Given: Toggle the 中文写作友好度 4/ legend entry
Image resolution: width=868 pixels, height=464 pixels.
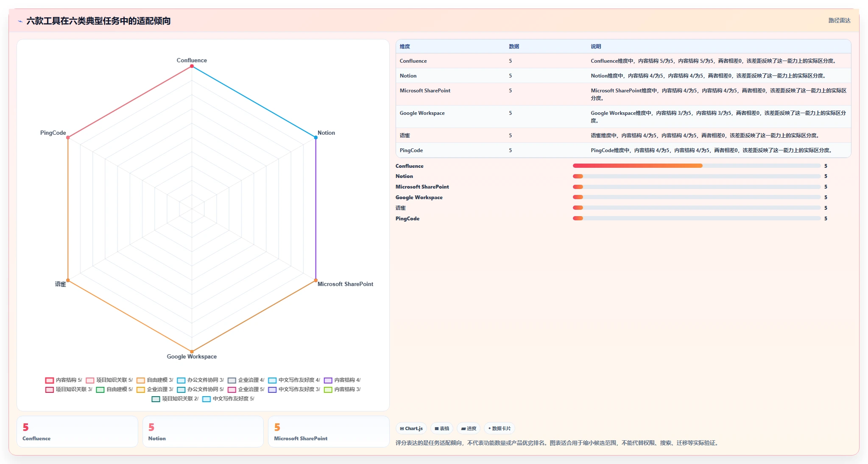Looking at the screenshot, I should pos(294,380).
